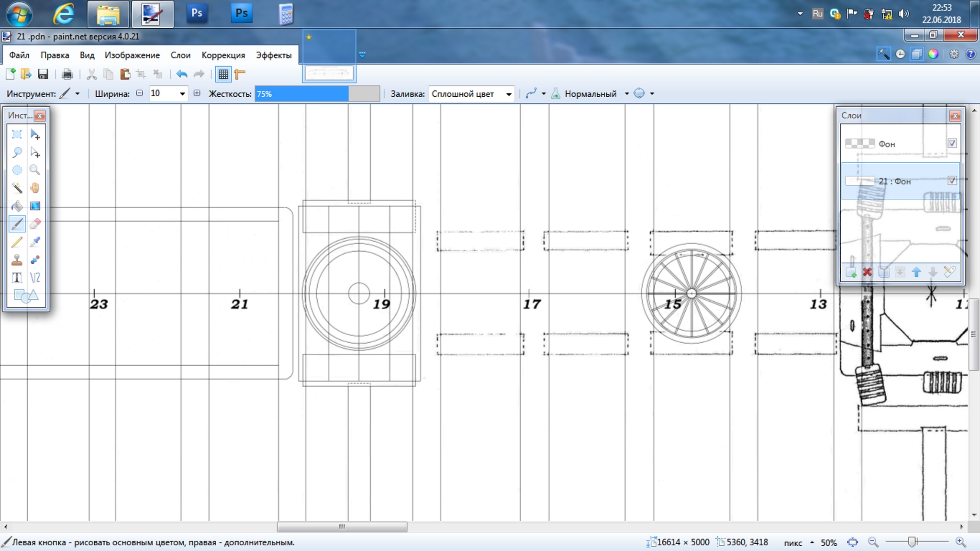Open the Коррекция menu
The image size is (980, 551).
point(223,55)
